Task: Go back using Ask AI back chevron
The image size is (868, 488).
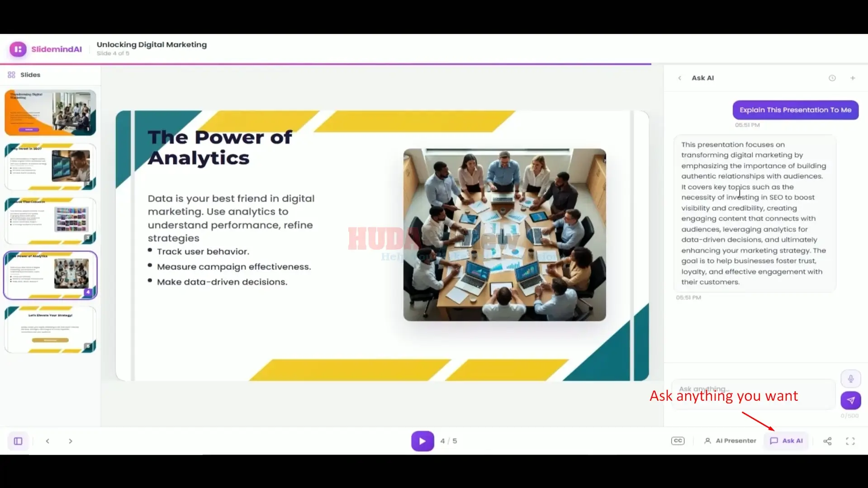Action: [679, 78]
